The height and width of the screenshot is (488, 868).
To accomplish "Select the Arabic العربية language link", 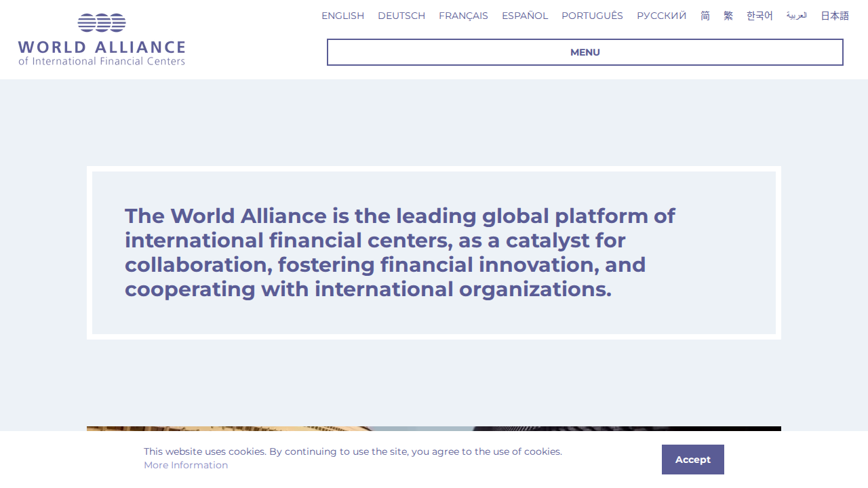I will (x=797, y=16).
